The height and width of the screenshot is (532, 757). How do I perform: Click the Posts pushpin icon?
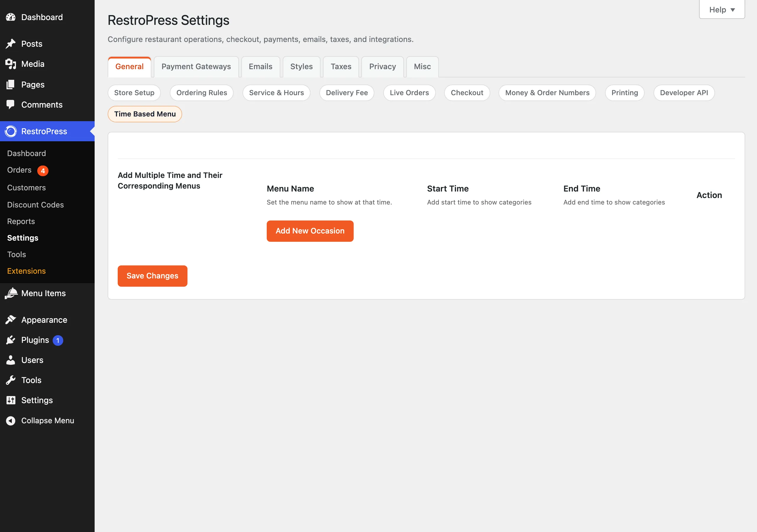(x=11, y=44)
